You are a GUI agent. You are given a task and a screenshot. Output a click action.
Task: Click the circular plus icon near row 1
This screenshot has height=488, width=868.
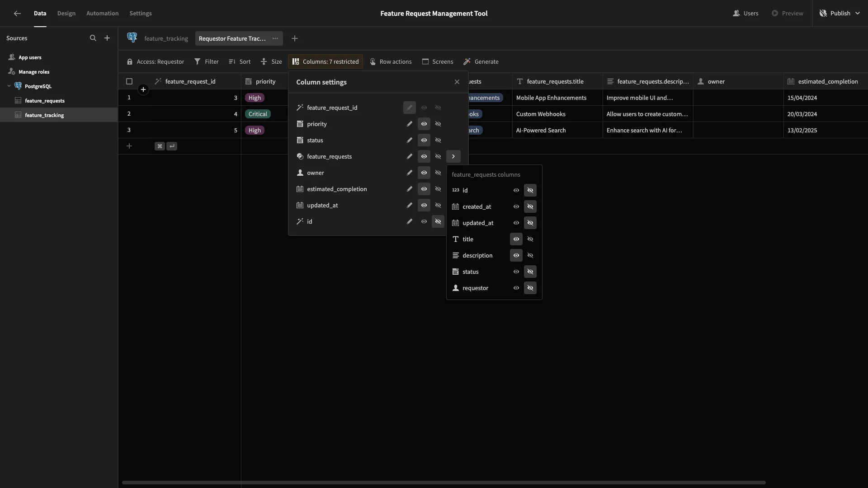pyautogui.click(x=143, y=89)
